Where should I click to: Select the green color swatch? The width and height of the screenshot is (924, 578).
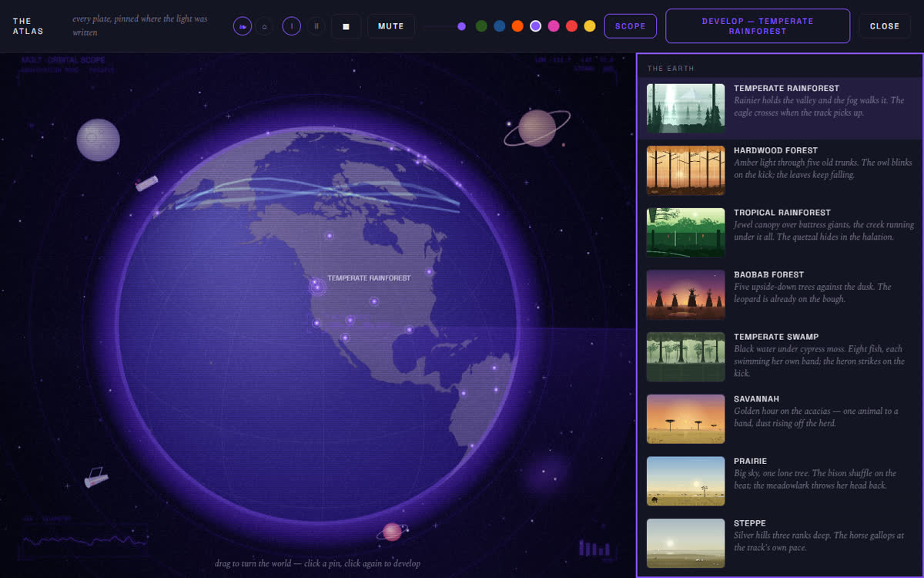tap(481, 26)
